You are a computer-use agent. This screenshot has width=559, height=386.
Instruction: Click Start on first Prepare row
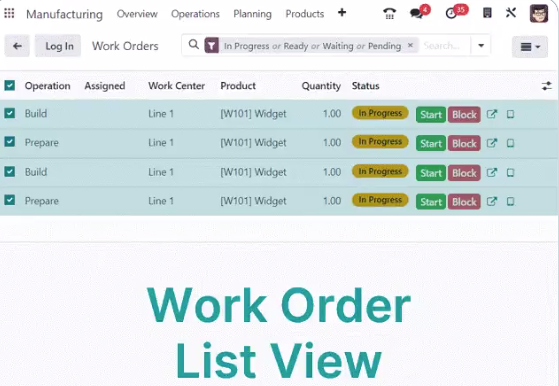point(431,144)
